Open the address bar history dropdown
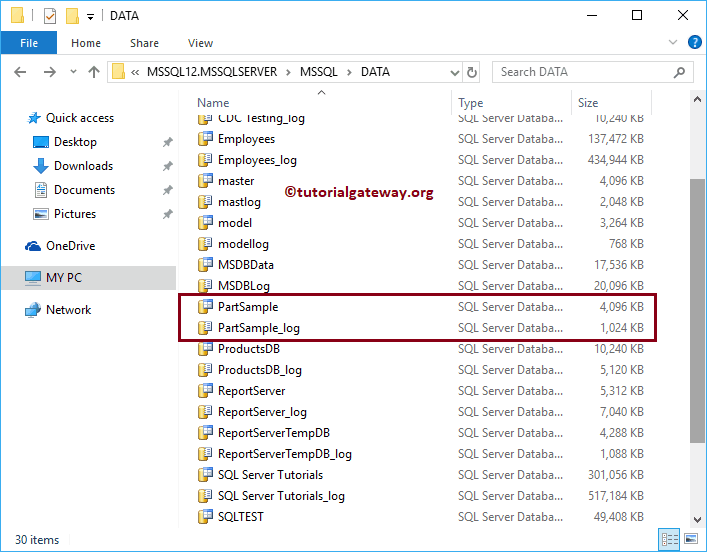 (454, 72)
